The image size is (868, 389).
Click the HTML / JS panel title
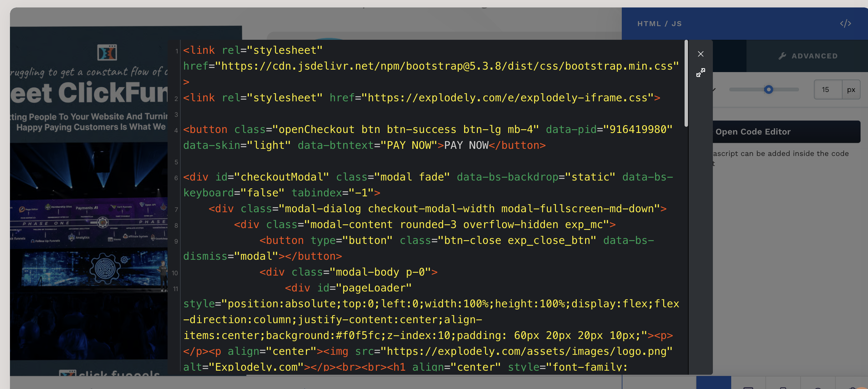point(659,24)
